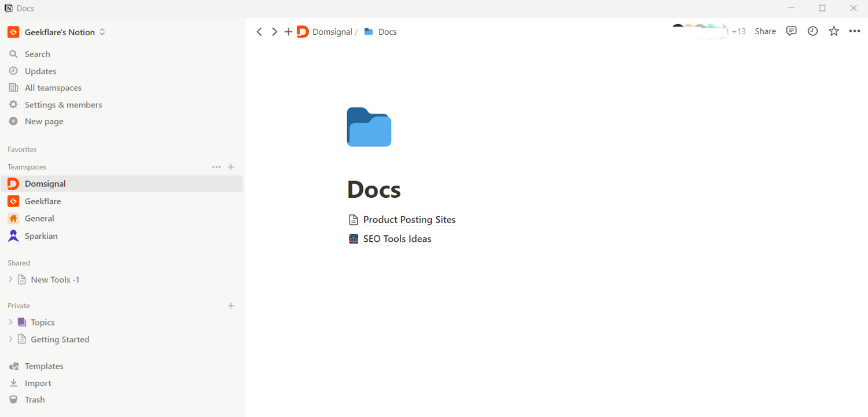Click the +13 members indicator
Image resolution: width=868 pixels, height=417 pixels.
[x=739, y=32]
